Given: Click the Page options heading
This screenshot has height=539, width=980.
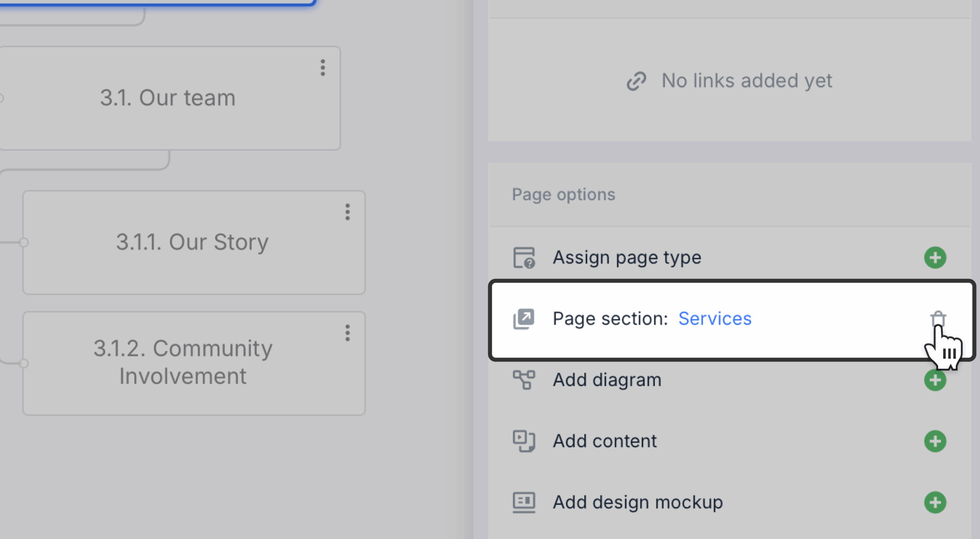Looking at the screenshot, I should [563, 195].
